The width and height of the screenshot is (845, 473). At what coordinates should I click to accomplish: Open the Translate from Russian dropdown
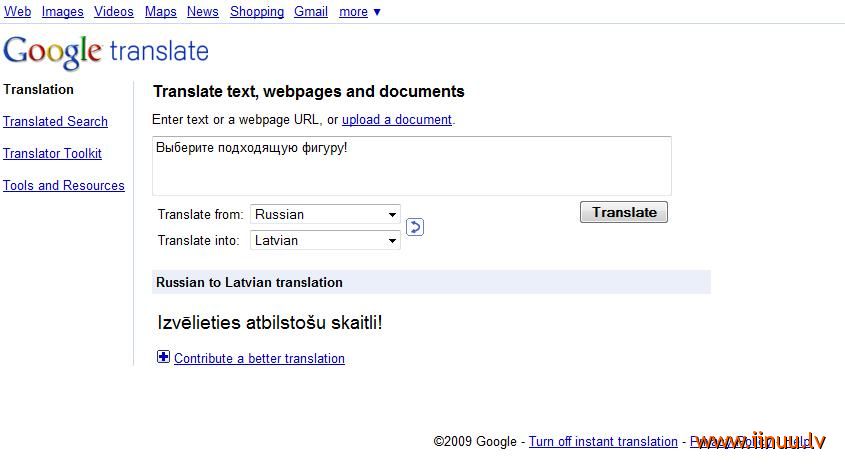click(325, 214)
